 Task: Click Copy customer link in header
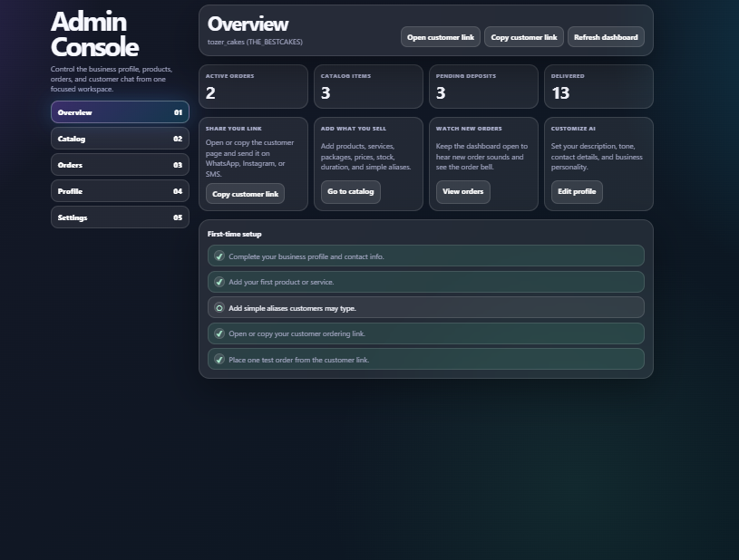click(523, 37)
